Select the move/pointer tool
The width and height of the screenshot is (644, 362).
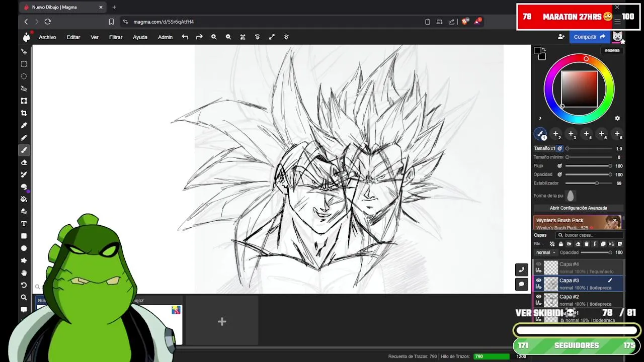[24, 52]
